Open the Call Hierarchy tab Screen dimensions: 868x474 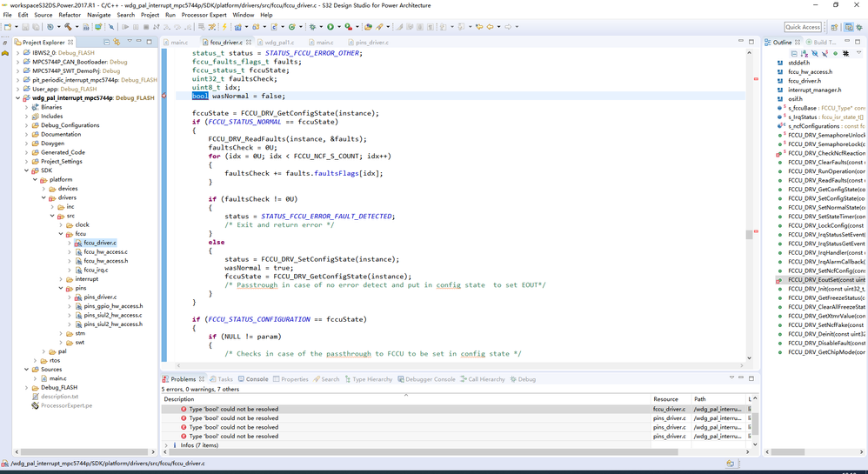[483, 379]
